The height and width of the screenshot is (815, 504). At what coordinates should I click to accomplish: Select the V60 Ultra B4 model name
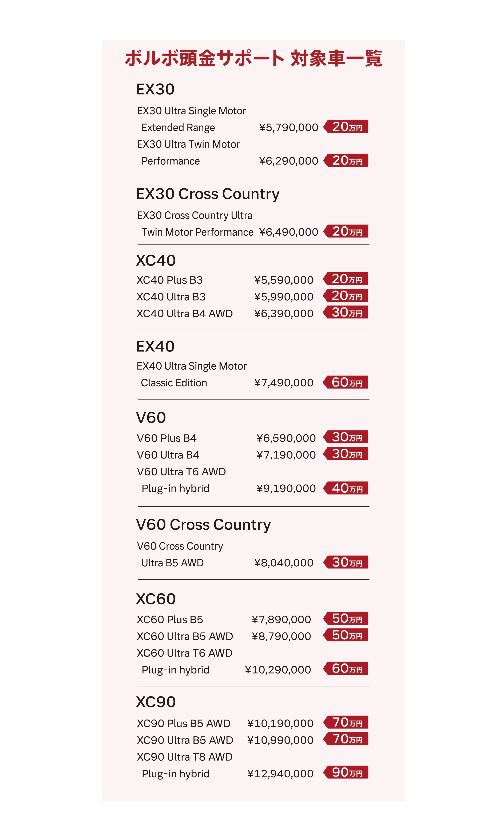click(168, 455)
